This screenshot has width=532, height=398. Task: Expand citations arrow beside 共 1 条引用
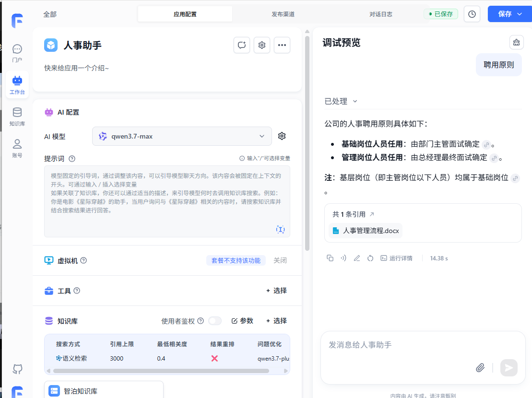coord(372,214)
